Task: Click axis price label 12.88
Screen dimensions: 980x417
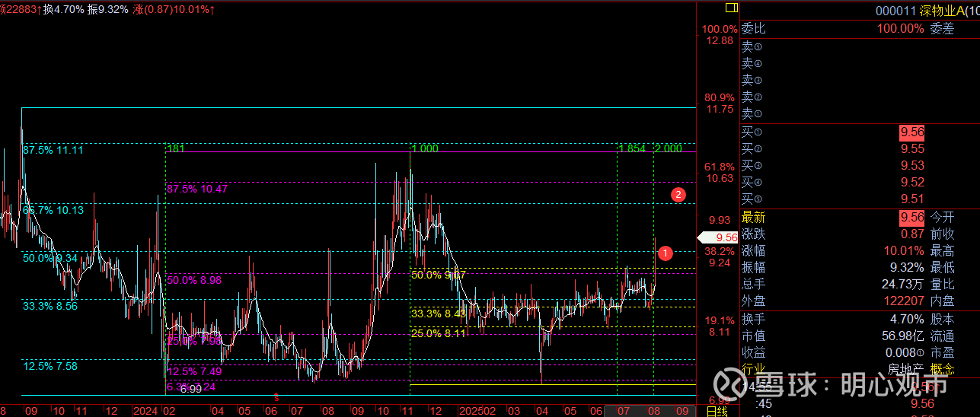Action: pos(719,40)
